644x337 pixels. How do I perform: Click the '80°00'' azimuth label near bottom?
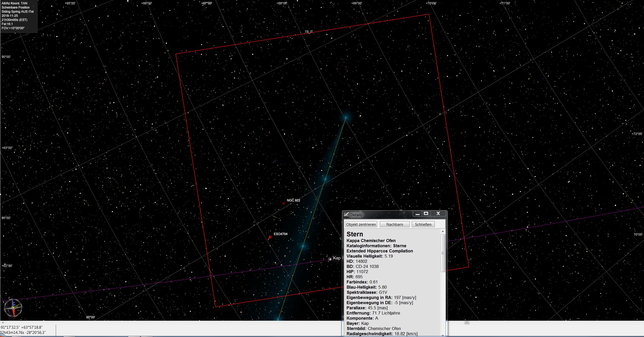pos(91,317)
